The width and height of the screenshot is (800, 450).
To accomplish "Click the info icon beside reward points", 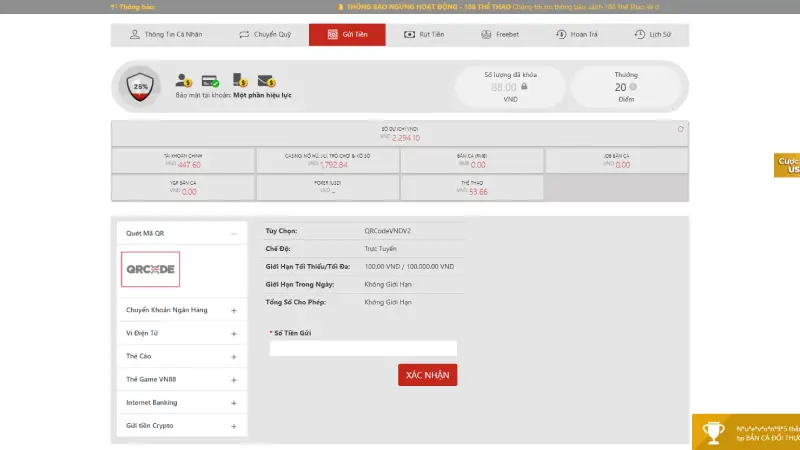I will pyautogui.click(x=634, y=87).
